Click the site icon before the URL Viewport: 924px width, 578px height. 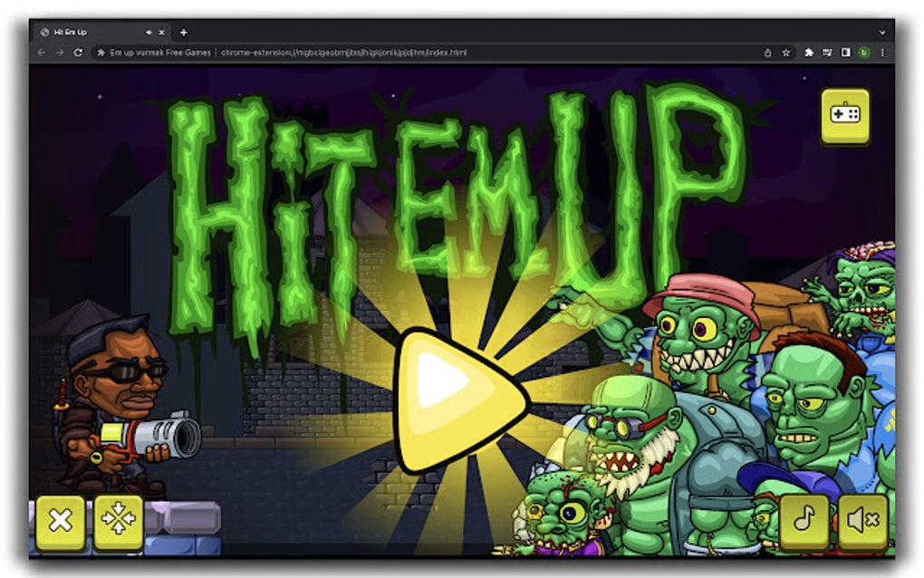pyautogui.click(x=101, y=53)
